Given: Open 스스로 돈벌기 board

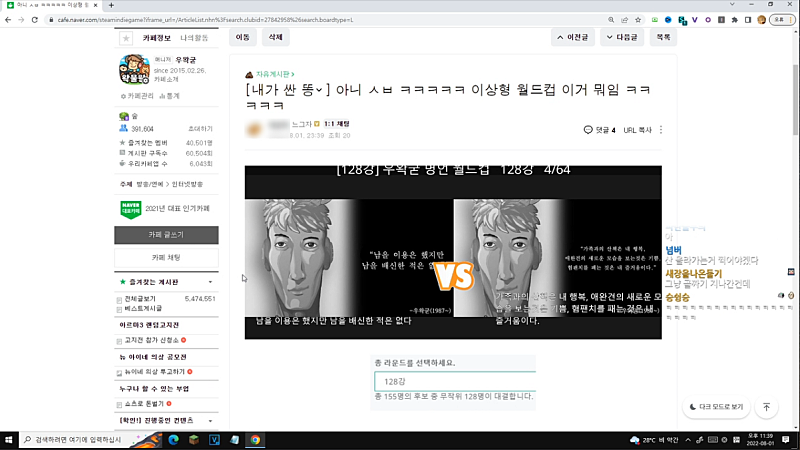Looking at the screenshot, I should (x=144, y=404).
